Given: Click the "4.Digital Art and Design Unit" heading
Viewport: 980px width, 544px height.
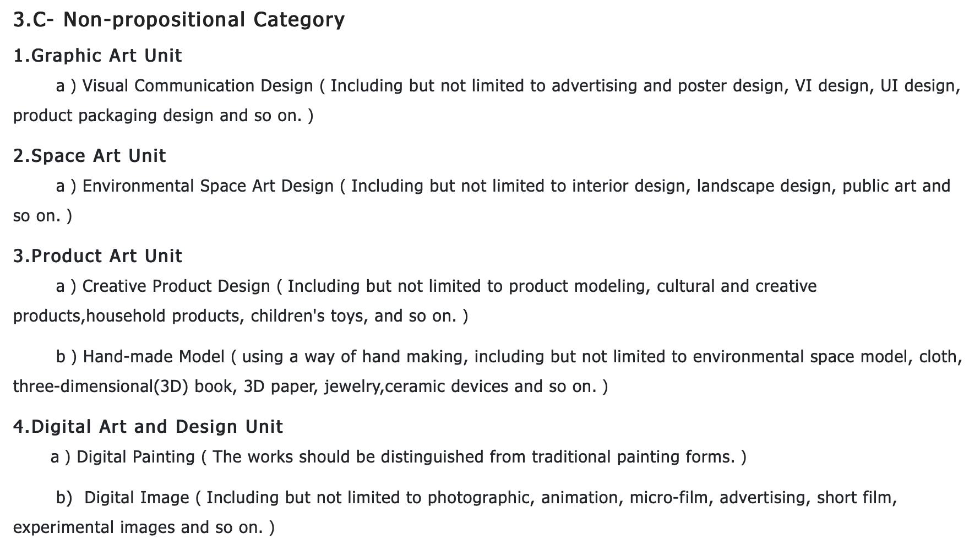Looking at the screenshot, I should [148, 427].
